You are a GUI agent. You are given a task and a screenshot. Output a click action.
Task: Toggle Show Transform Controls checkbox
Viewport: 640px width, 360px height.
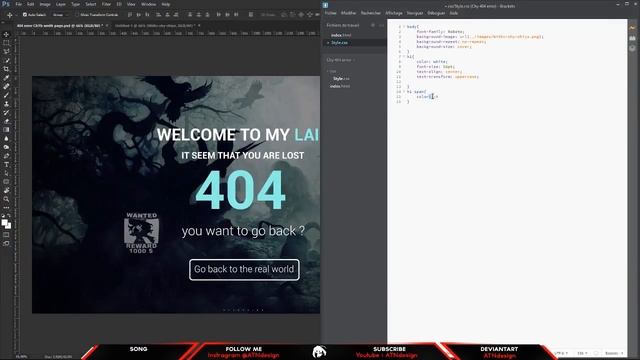[77, 15]
